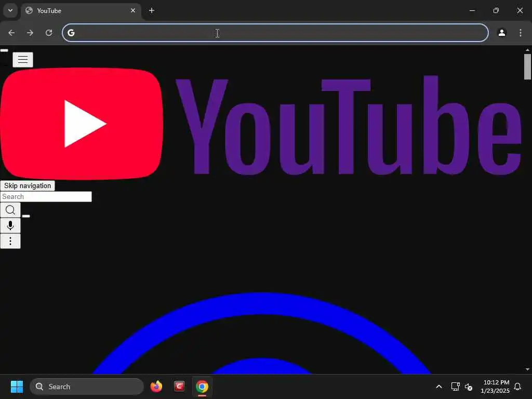Minimize the Chrome window
532x399 pixels.
(x=472, y=10)
